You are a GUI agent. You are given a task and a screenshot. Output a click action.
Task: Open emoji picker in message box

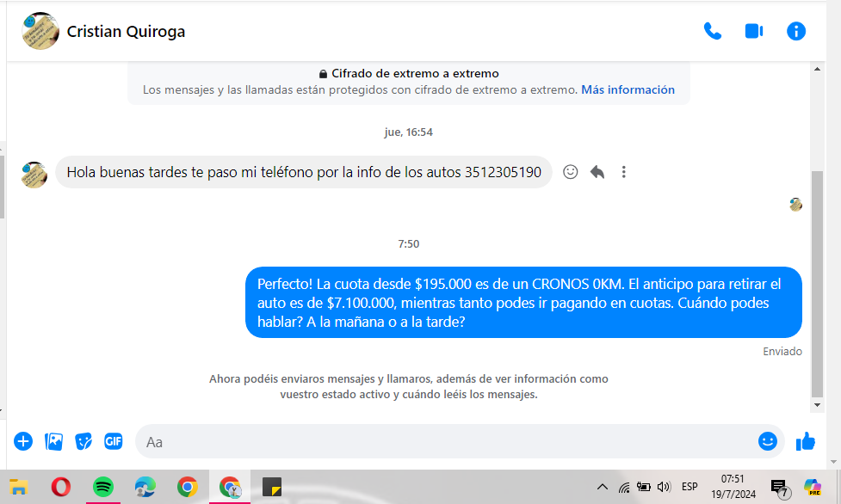click(x=767, y=441)
